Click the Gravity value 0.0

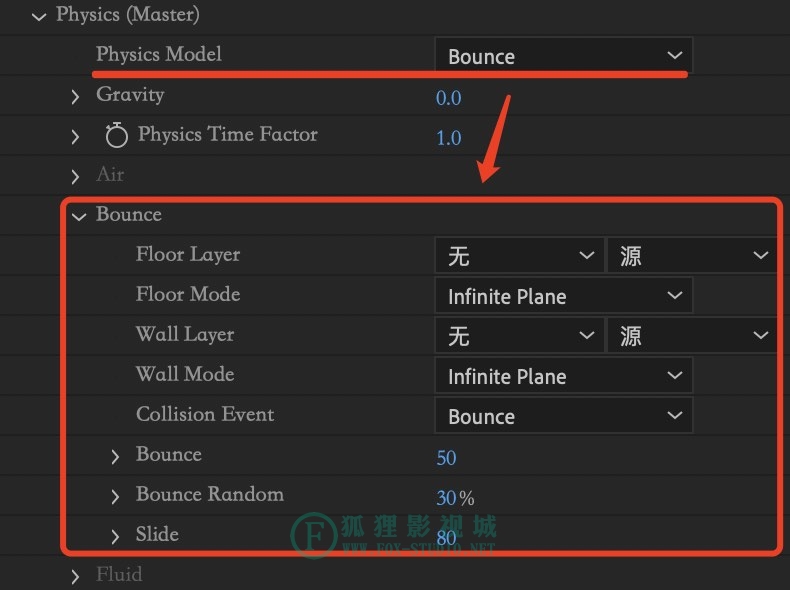coord(448,98)
